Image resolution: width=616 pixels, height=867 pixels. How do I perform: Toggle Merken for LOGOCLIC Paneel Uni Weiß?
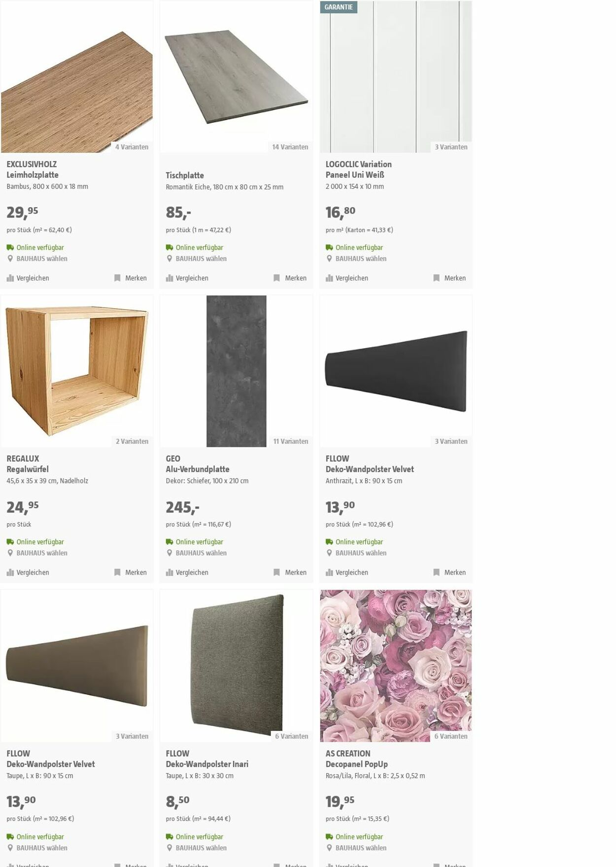(x=449, y=278)
